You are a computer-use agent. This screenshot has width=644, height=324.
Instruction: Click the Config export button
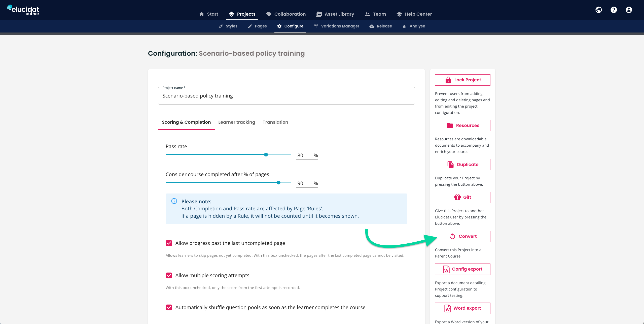[462, 269]
